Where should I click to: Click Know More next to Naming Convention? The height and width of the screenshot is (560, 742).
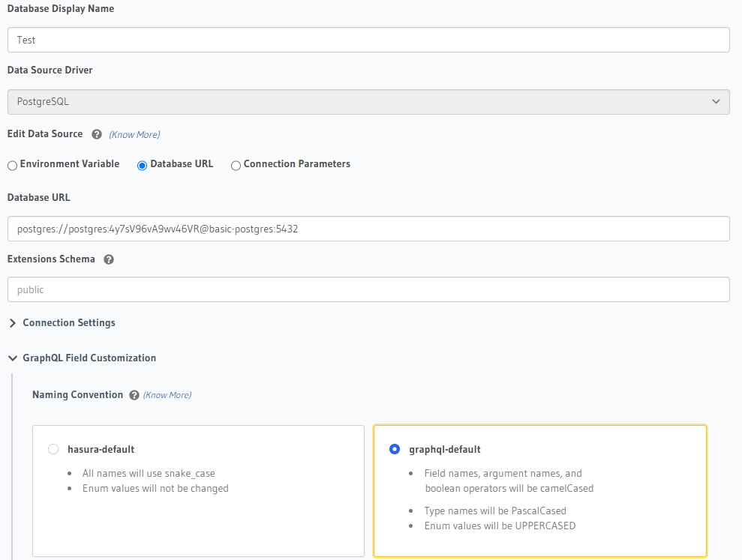(167, 394)
